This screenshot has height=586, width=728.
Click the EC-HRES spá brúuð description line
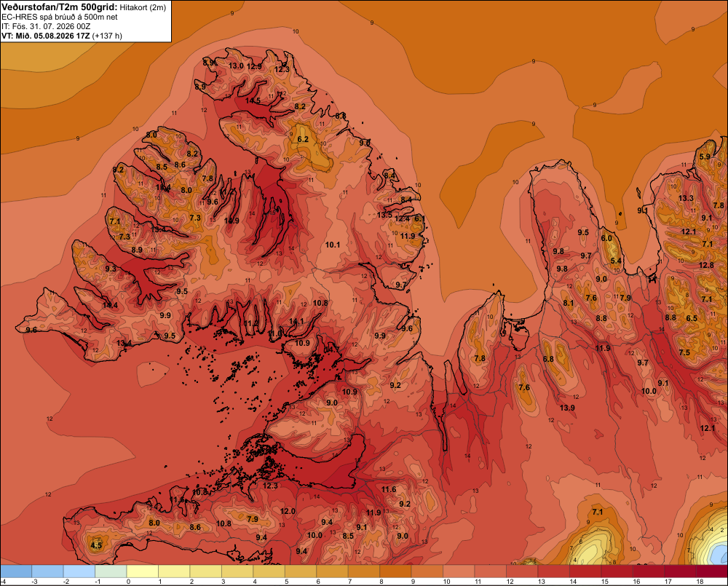pos(60,17)
